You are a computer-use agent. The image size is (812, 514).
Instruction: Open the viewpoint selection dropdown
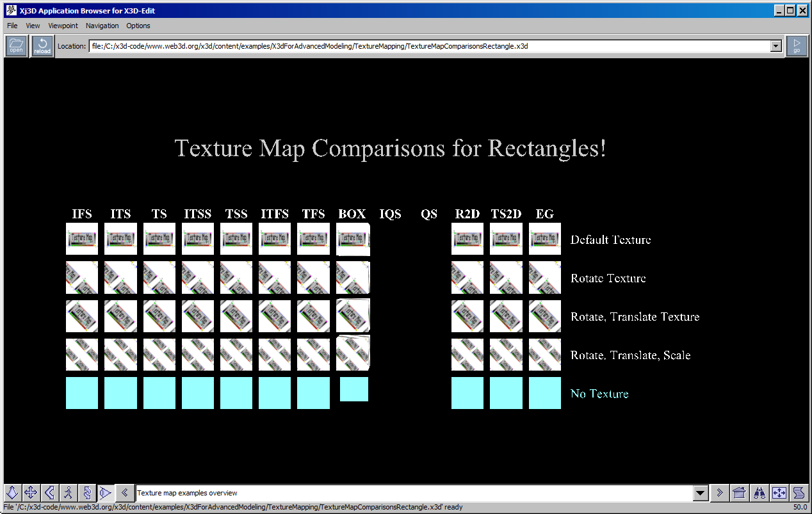click(x=701, y=492)
